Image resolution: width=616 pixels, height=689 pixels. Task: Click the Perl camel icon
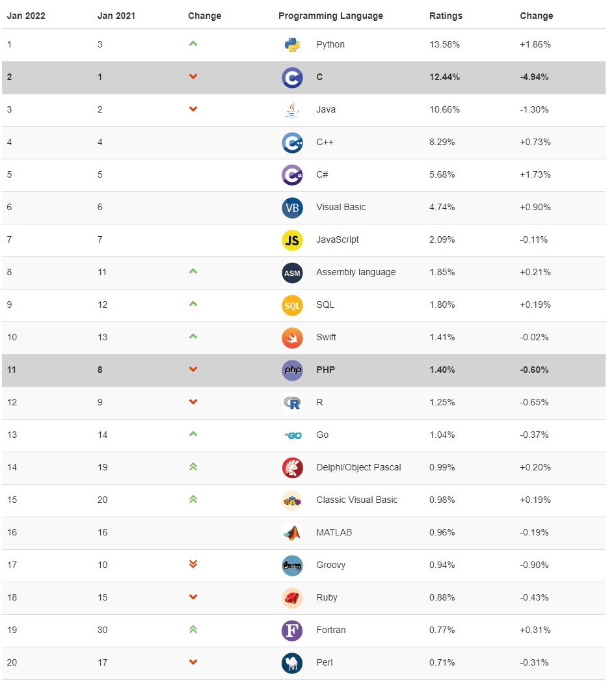292,663
